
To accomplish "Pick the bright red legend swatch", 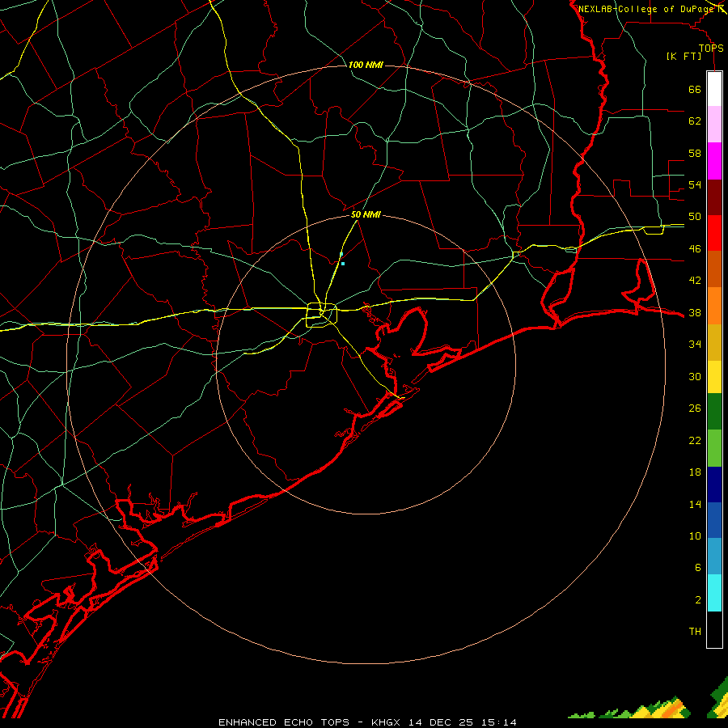I will point(714,233).
